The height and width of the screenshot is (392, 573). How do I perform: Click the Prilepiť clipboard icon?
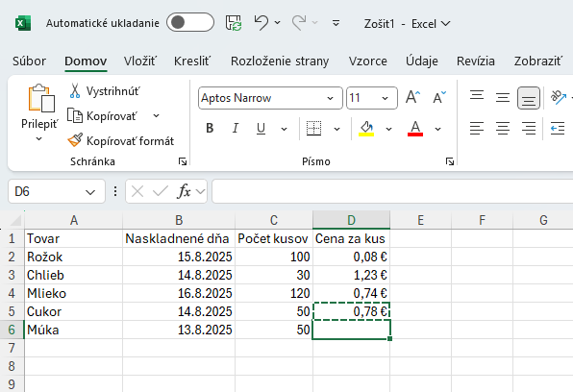40,98
